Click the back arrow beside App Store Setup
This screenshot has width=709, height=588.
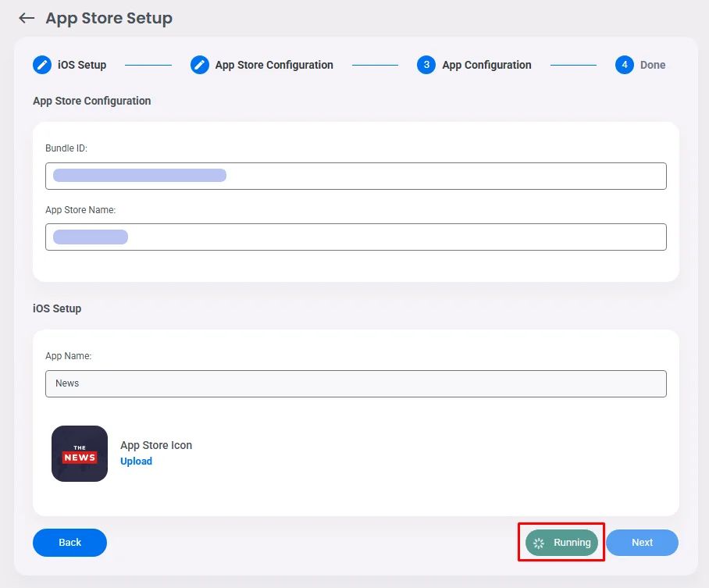click(26, 18)
